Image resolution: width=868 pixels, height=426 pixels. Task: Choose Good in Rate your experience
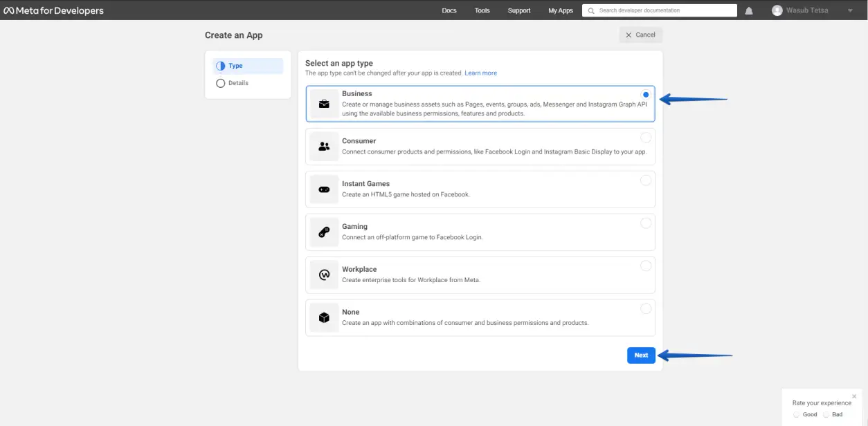point(797,414)
